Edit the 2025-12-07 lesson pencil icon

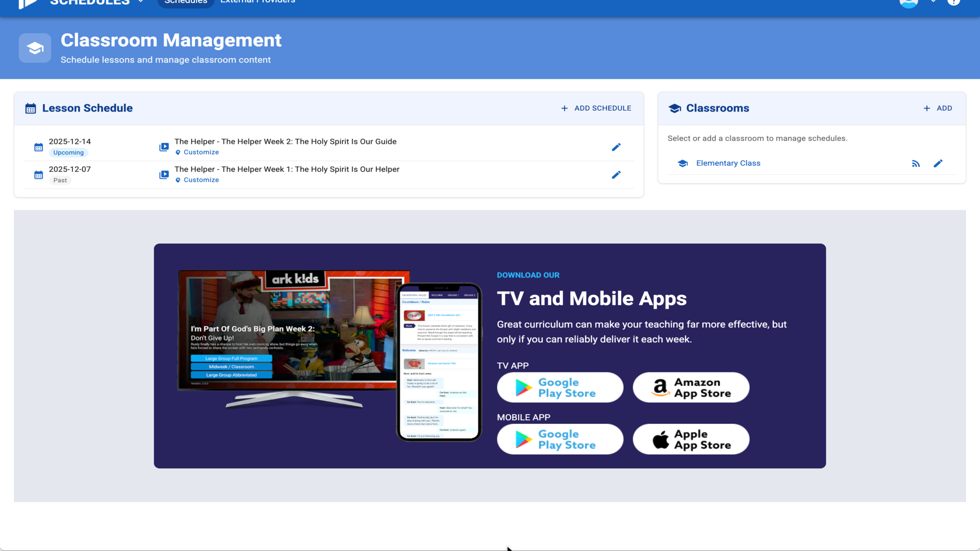pos(616,175)
